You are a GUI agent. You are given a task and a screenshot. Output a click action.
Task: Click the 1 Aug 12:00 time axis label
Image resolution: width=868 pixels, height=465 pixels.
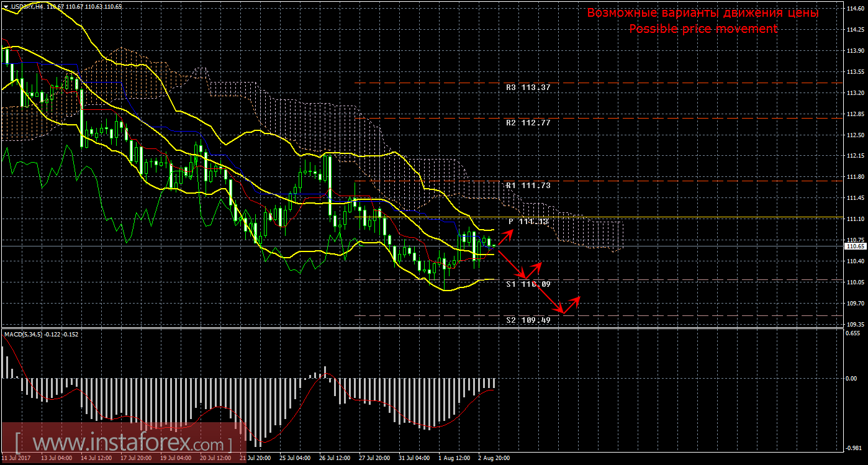(454, 458)
